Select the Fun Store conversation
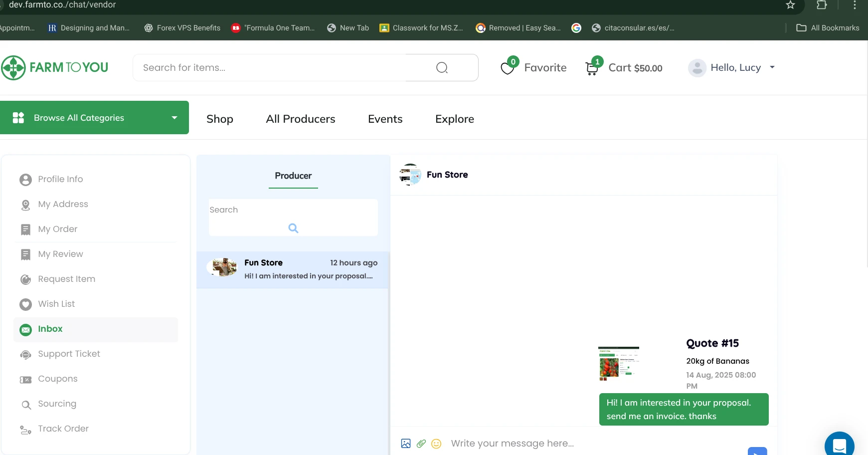Screen dimensions: 868x455 pos(293,269)
